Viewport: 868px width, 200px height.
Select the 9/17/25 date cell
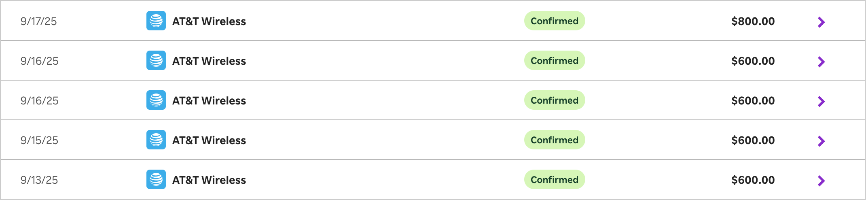(39, 21)
